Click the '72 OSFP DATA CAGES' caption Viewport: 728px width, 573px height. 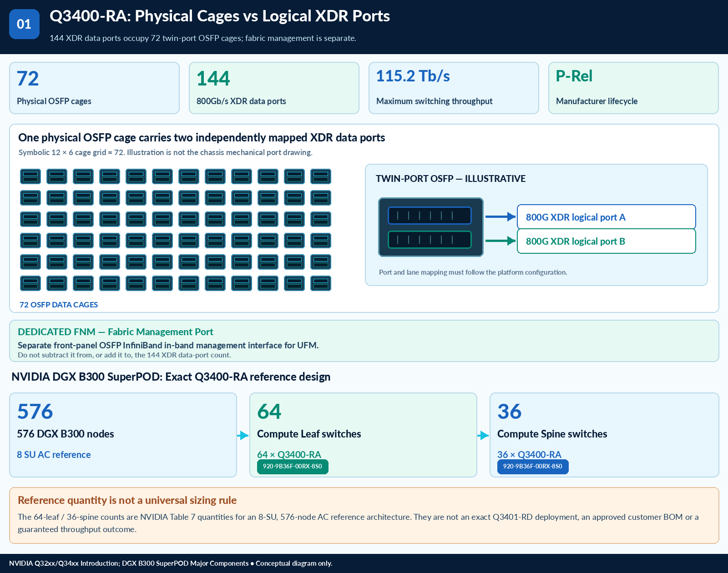coord(59,305)
